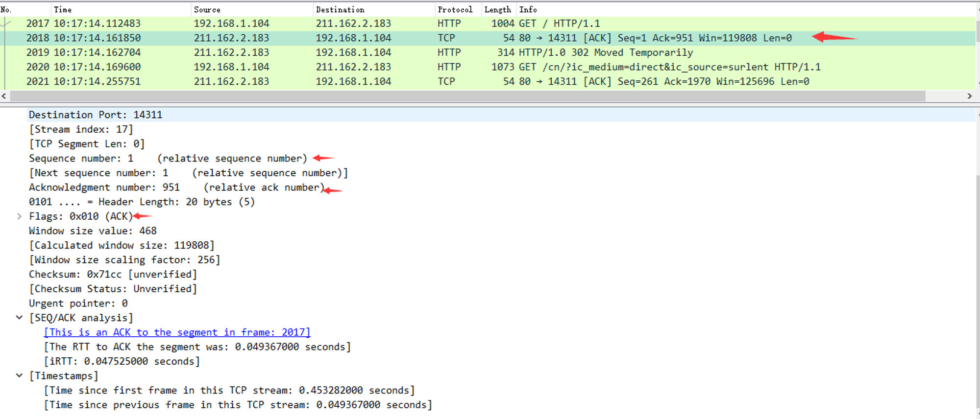Select the Sequence number: 1 field
The height and width of the screenshot is (419, 980).
[x=168, y=158]
